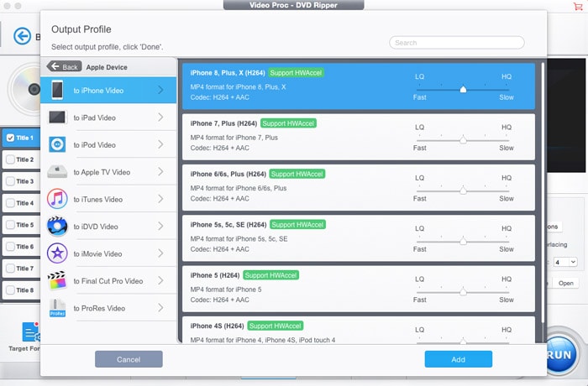Click the iPhone device icon
This screenshot has height=386, width=588.
coord(57,90)
